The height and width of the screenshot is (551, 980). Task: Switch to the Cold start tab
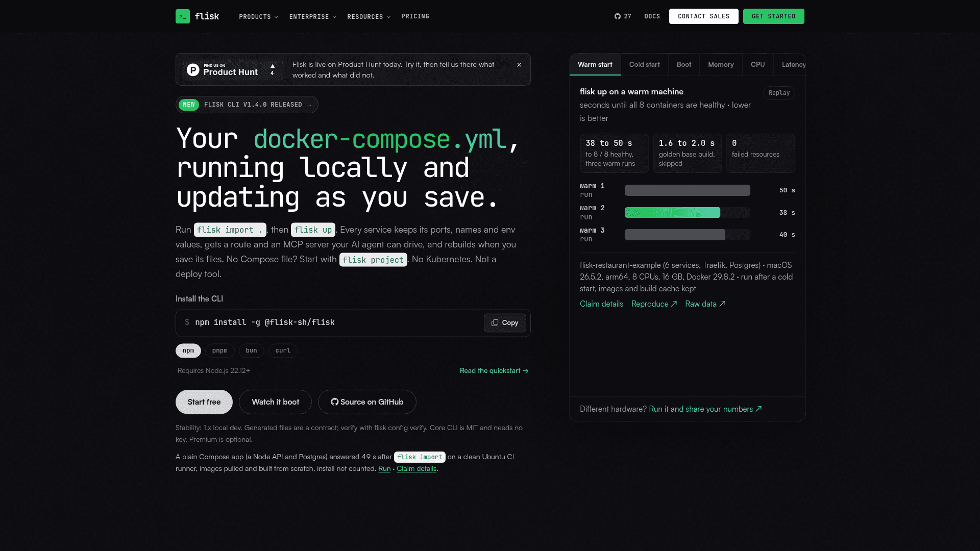644,65
